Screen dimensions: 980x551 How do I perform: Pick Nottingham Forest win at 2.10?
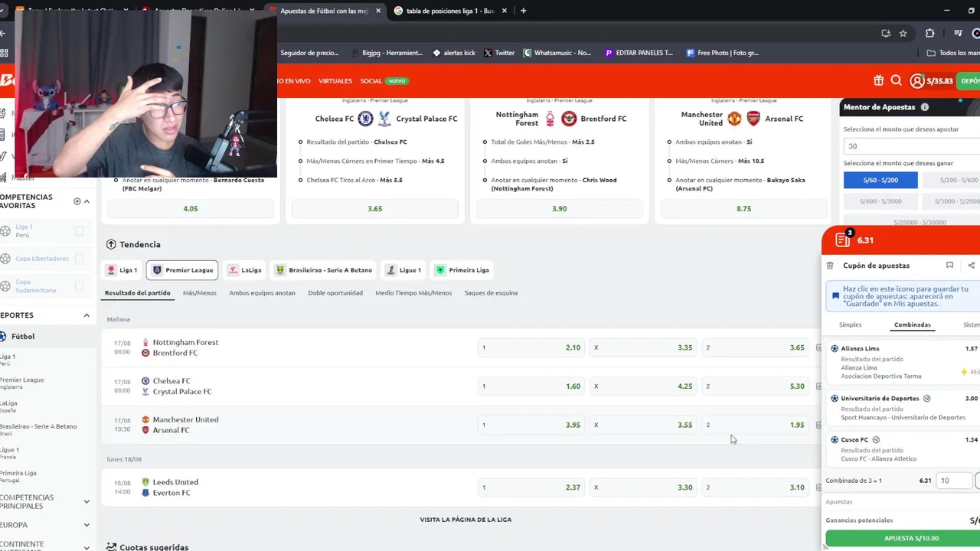tap(531, 347)
